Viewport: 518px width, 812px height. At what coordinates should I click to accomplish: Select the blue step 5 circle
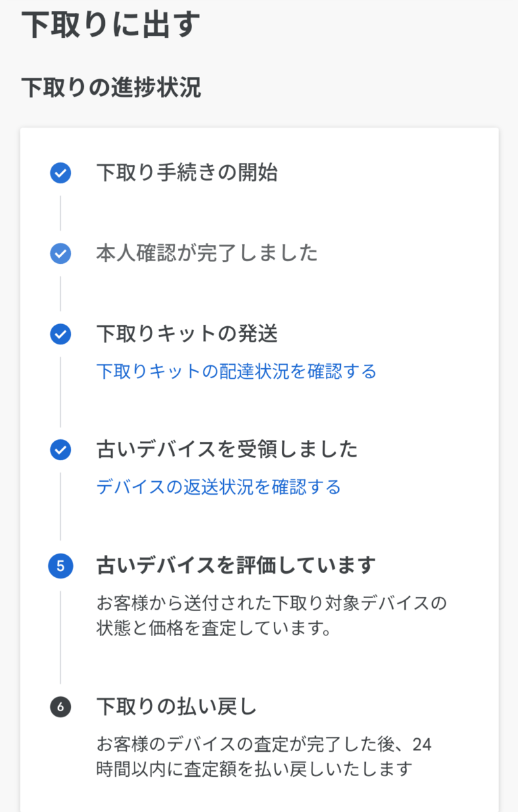[x=60, y=566]
